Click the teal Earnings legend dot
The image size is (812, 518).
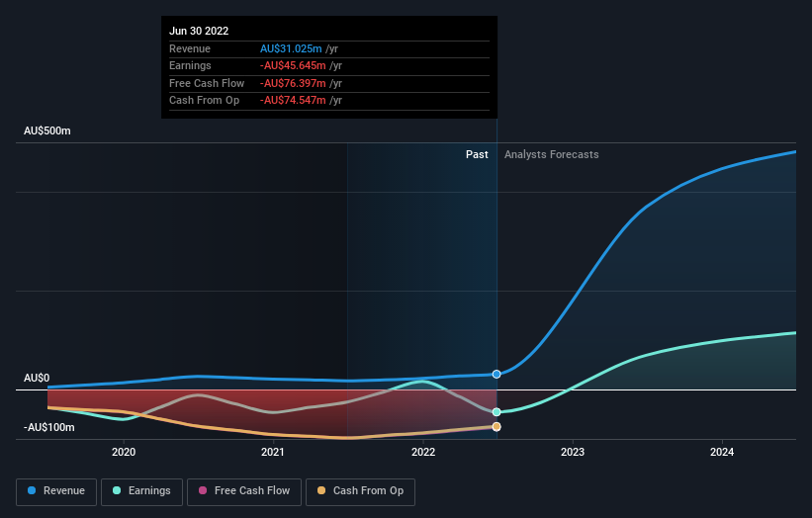point(117,490)
